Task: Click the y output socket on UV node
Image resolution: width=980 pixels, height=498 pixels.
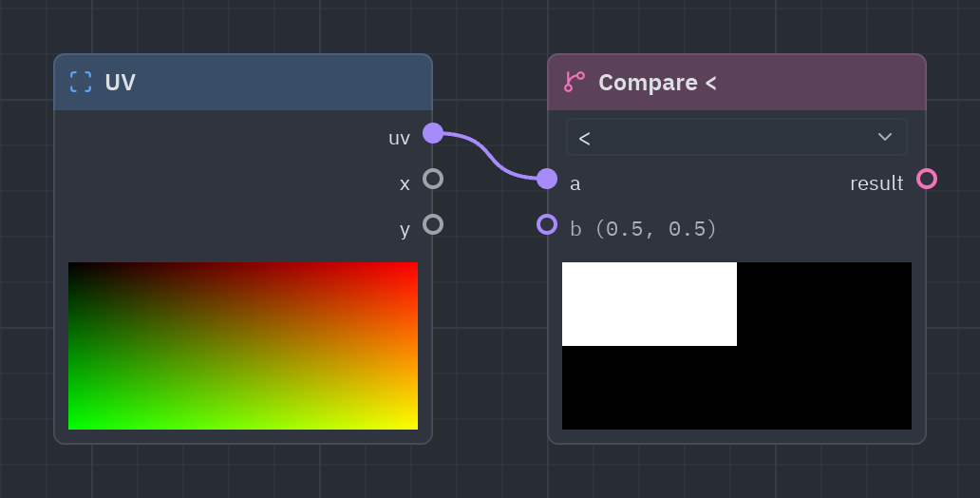Action: (433, 224)
